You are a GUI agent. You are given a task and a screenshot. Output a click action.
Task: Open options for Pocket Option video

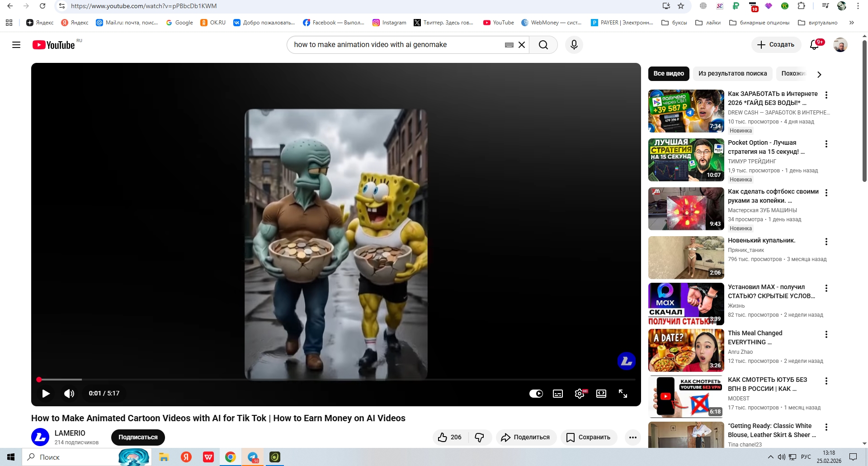click(x=826, y=144)
